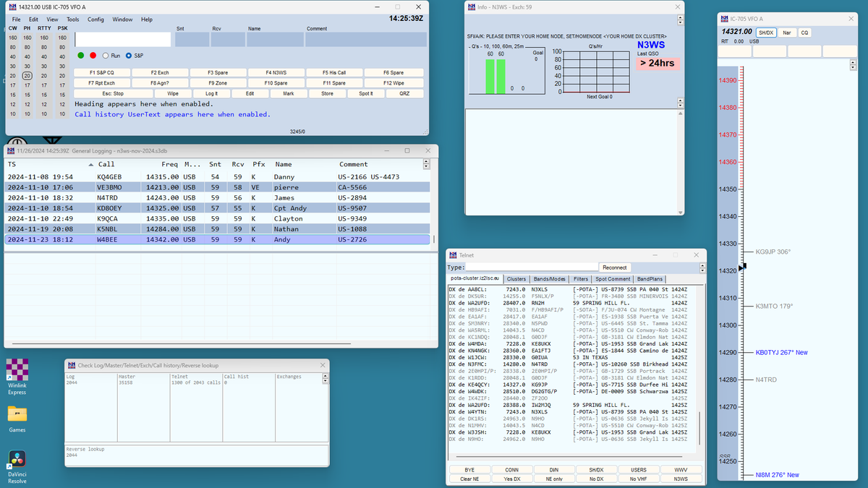Click the green indicator dot in entry window
Viewport: 868px width, 488px height.
click(x=81, y=55)
